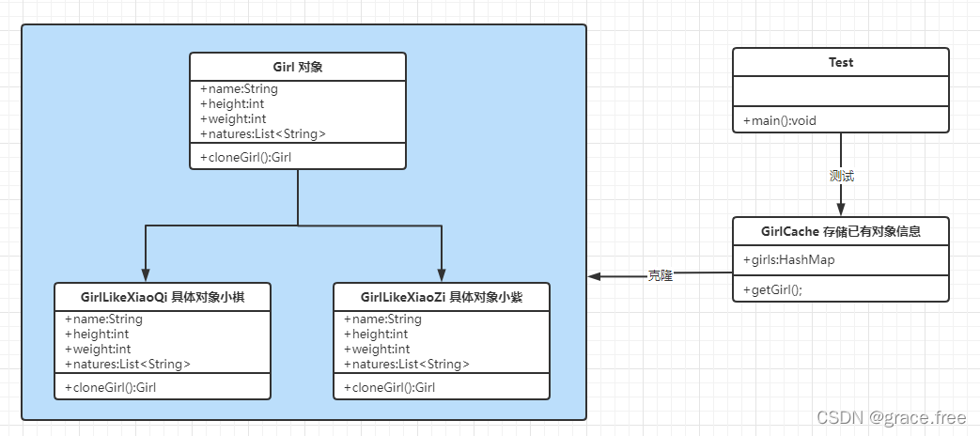Select the 'GirlLikeXiaoZi 具体对象小紫' title

point(442,297)
